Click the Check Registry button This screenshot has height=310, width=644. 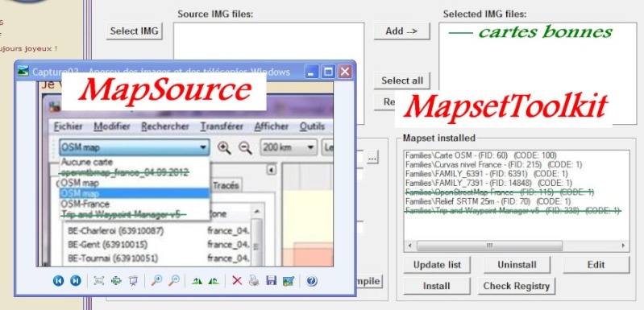pyautogui.click(x=517, y=286)
